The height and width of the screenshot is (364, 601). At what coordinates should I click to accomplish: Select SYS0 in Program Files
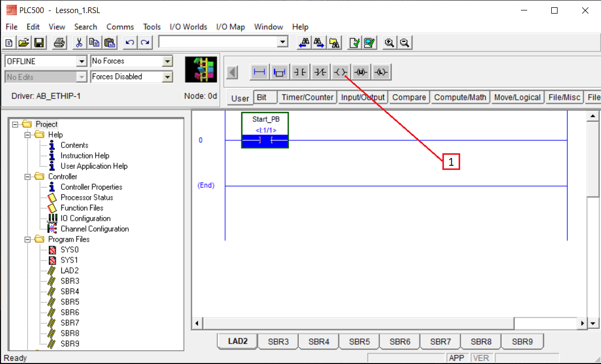coord(70,250)
